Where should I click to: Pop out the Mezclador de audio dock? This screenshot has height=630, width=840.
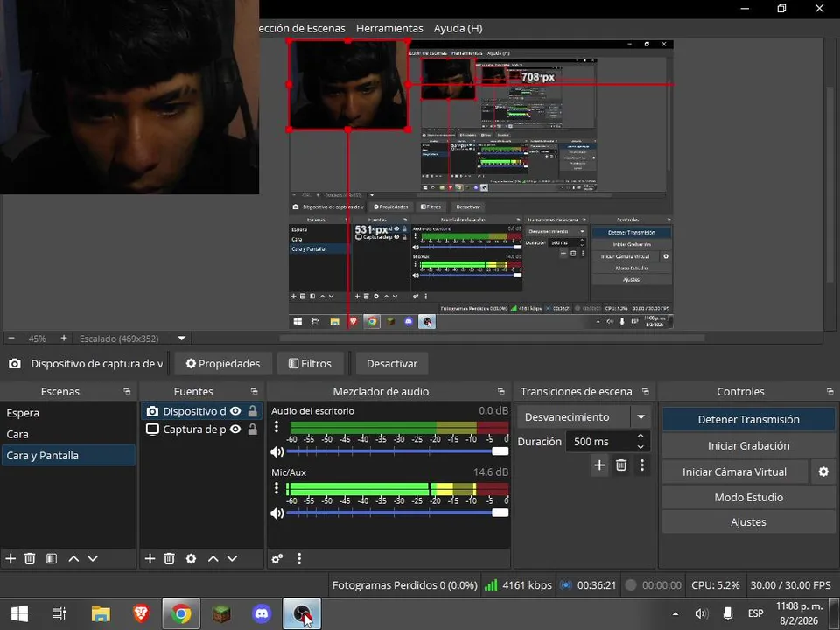point(500,392)
